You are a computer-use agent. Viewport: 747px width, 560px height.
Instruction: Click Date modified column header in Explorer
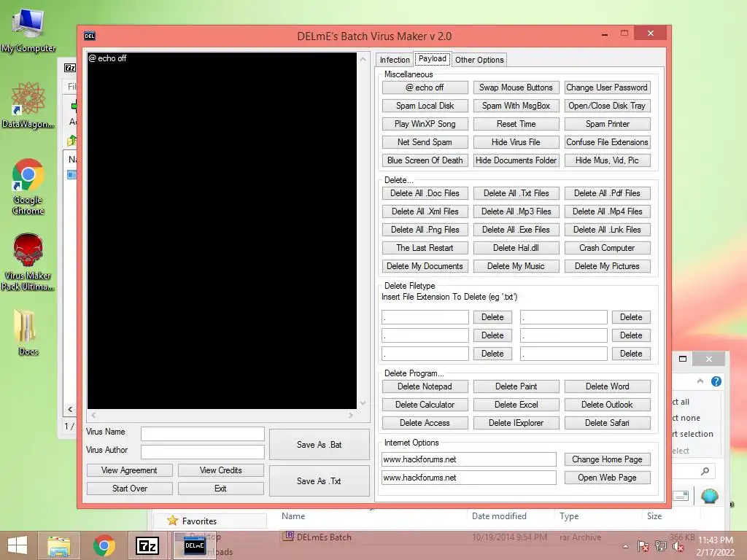click(x=499, y=516)
